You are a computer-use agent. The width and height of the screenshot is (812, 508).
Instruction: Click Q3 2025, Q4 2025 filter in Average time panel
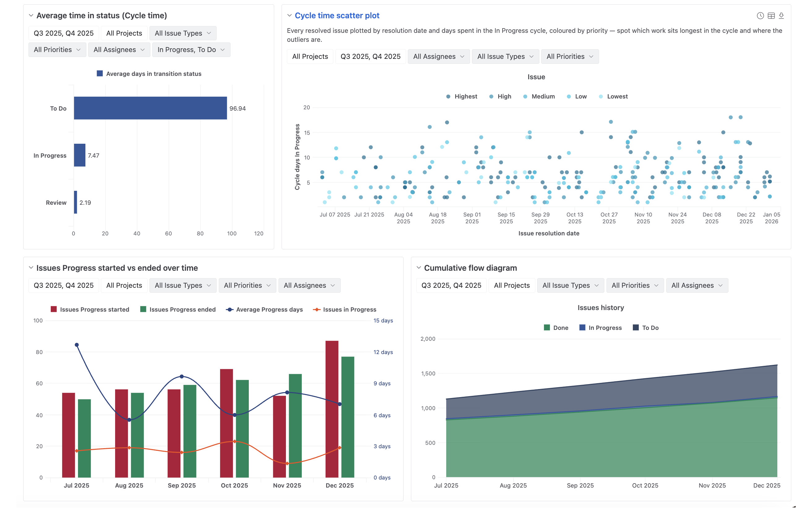point(63,33)
